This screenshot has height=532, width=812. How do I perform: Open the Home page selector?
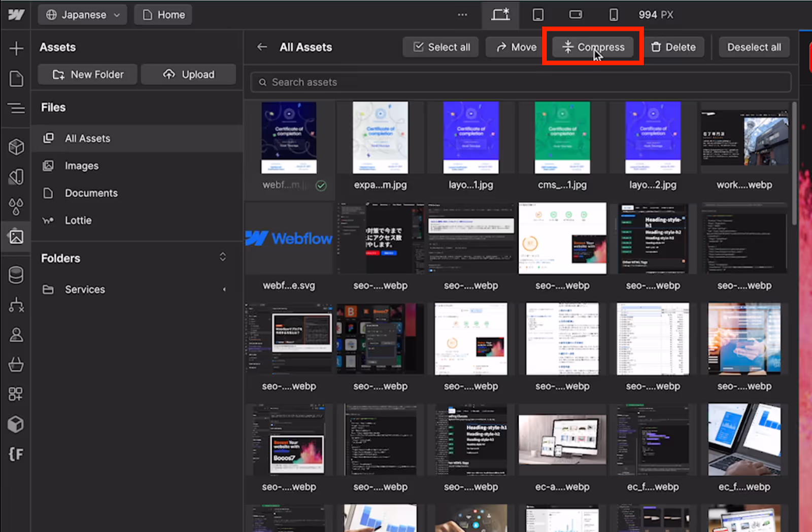(163, 15)
